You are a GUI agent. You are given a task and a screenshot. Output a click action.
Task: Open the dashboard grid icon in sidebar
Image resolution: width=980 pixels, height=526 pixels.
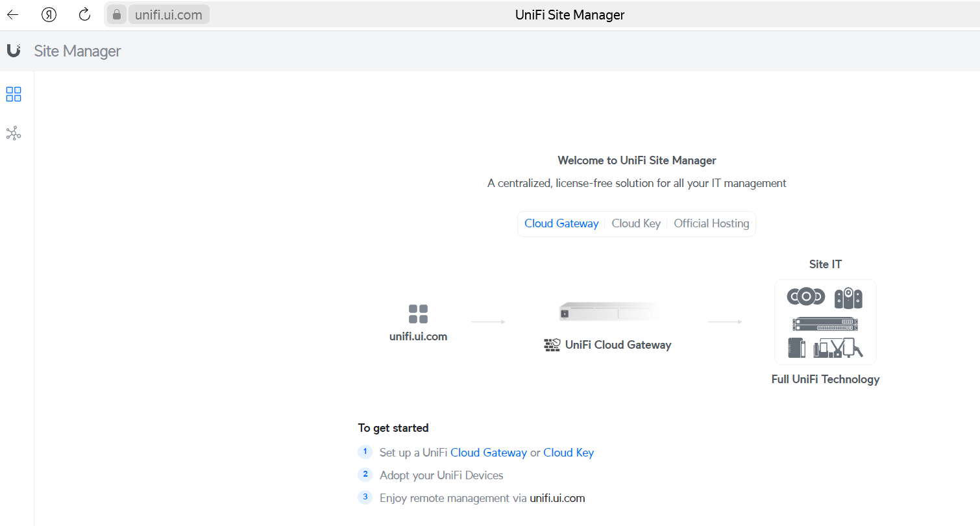[x=14, y=94]
